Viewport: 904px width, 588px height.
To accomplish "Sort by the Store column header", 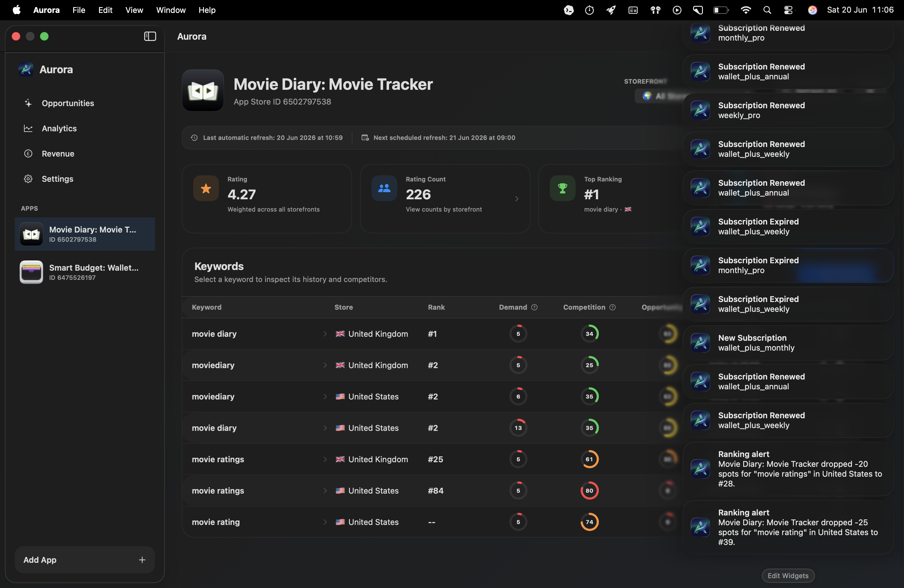I will pos(343,307).
